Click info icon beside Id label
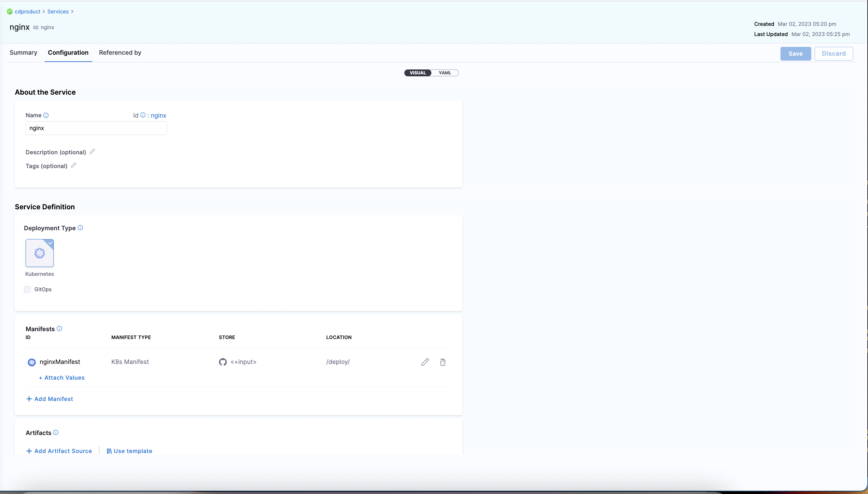The image size is (868, 494). [143, 115]
